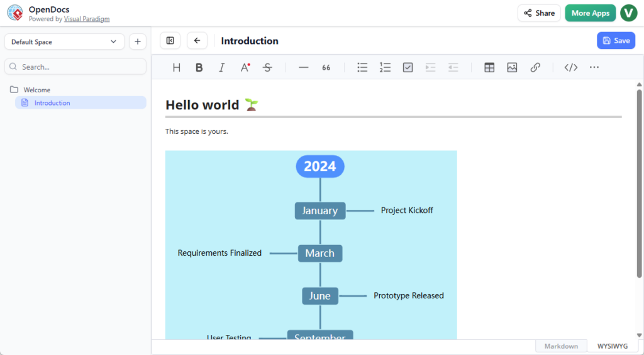Insert a table into document
Viewport: 644px width, 355px height.
click(x=489, y=68)
